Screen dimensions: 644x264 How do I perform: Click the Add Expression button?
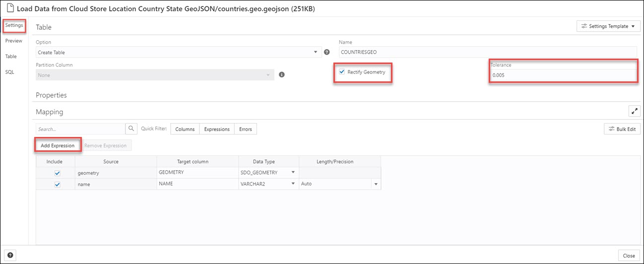58,145
